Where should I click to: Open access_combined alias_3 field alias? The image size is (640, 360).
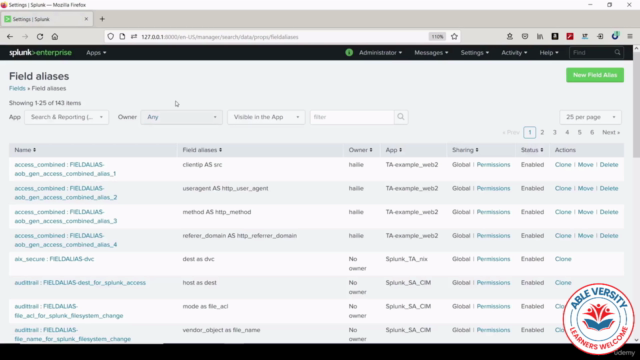[66, 216]
